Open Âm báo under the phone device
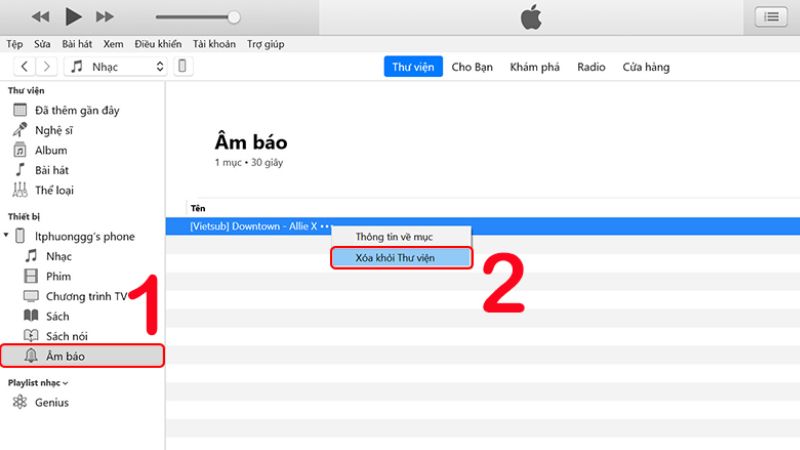Image resolution: width=800 pixels, height=450 pixels. point(83,356)
